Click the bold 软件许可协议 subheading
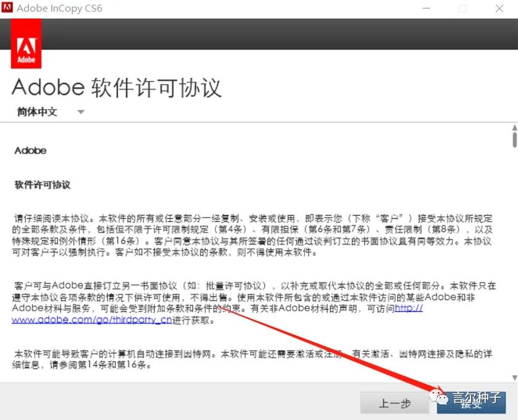The image size is (518, 420). [x=43, y=185]
